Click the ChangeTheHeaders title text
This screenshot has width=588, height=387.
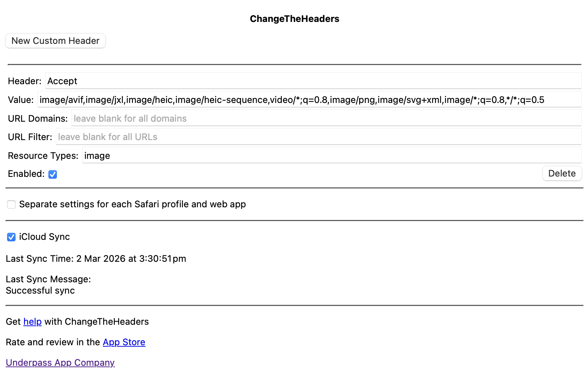click(x=294, y=19)
